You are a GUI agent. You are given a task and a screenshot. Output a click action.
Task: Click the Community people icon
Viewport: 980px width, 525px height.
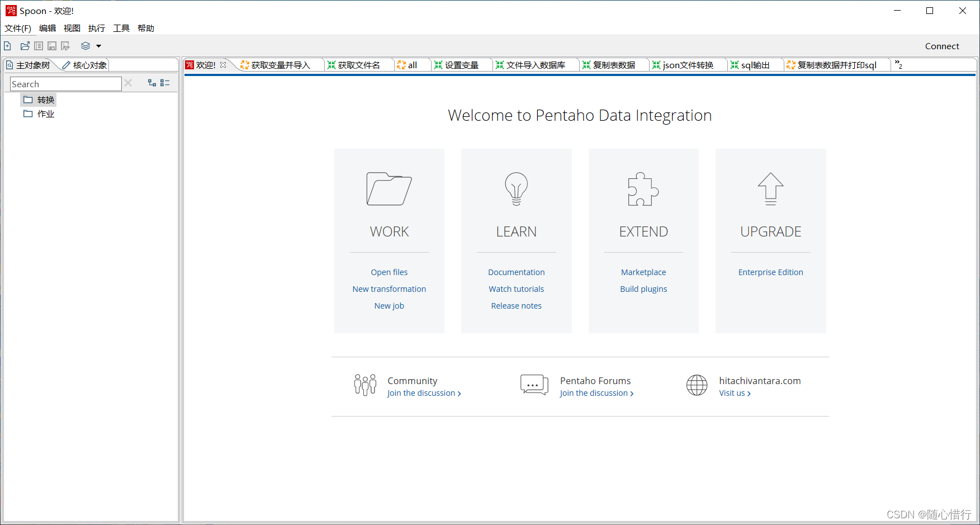(365, 385)
